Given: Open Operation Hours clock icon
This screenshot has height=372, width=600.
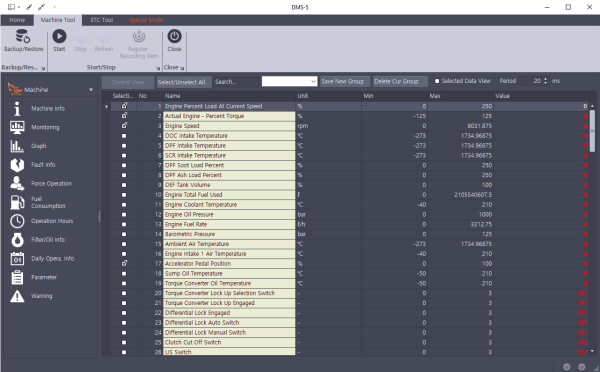Looking at the screenshot, I should pyautogui.click(x=17, y=221).
